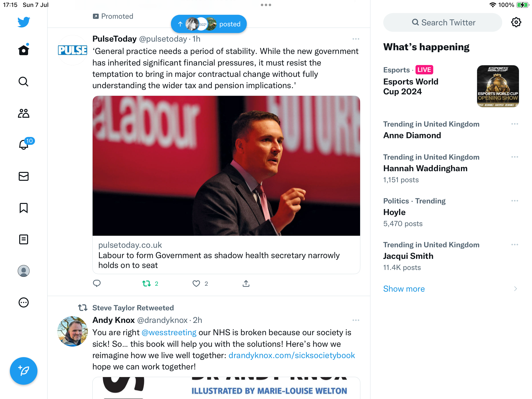This screenshot has width=532, height=399.
Task: Open the Messages envelope icon
Action: (24, 176)
